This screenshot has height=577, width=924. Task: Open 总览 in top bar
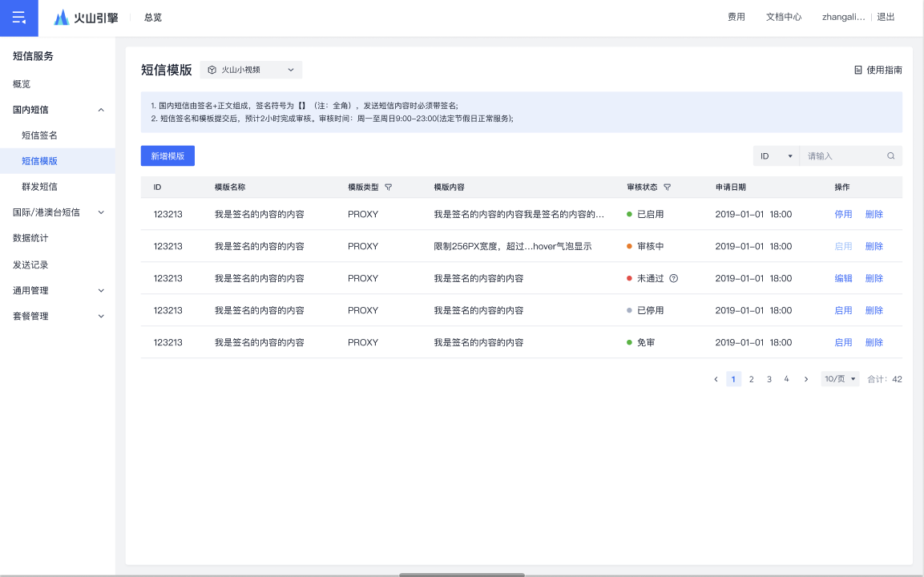[153, 18]
